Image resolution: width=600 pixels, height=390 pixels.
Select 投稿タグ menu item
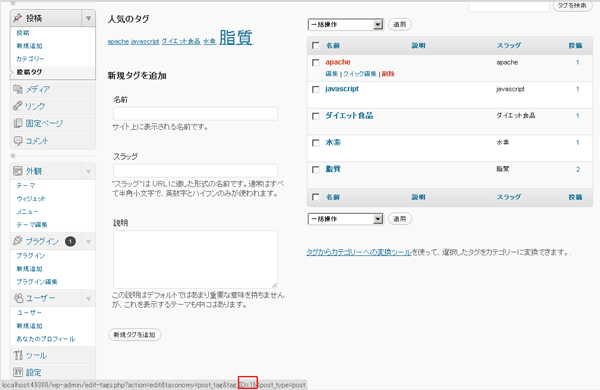(29, 72)
